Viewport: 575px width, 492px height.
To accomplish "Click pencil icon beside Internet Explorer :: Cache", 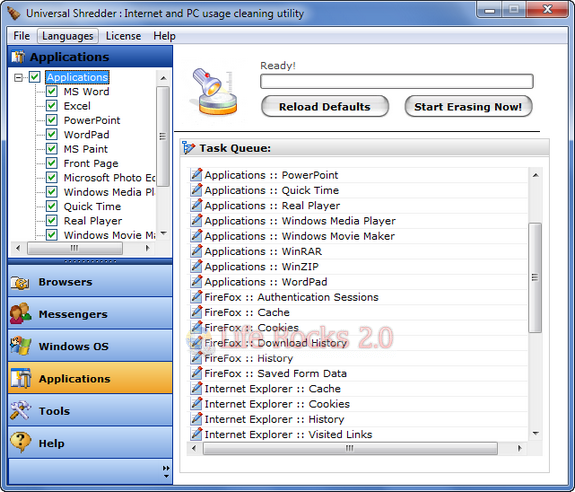I will 196,389.
